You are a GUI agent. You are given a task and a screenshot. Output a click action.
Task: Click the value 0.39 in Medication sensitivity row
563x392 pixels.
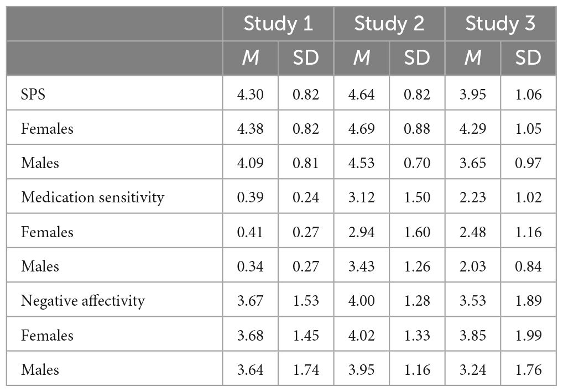click(251, 197)
